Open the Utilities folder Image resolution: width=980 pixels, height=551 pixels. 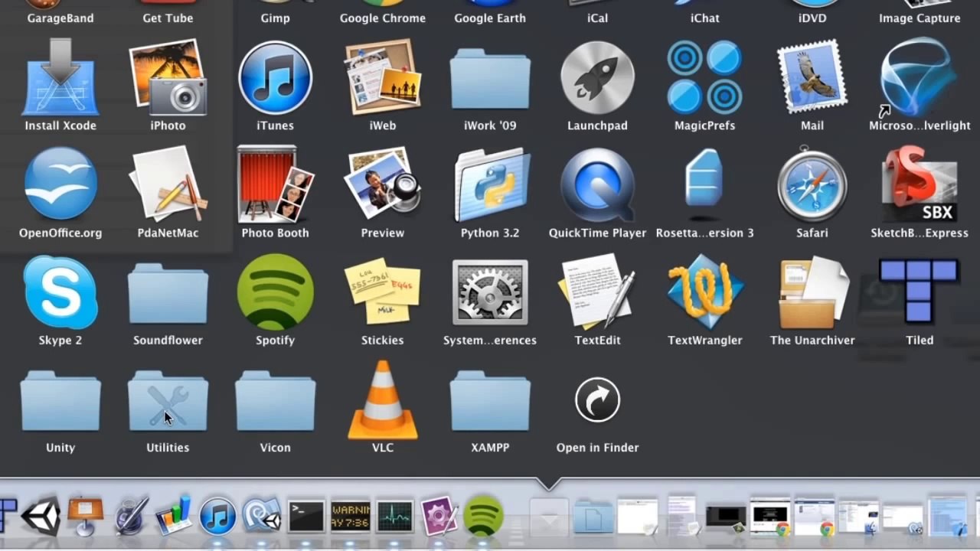(x=168, y=399)
